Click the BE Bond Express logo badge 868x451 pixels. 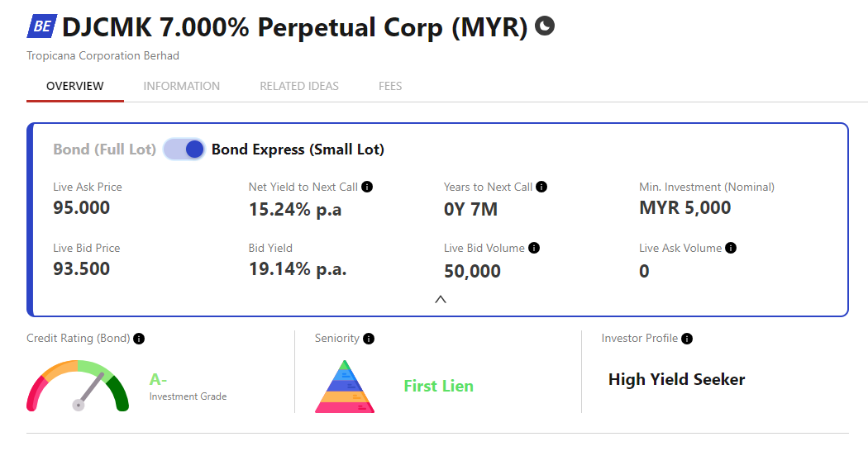coord(41,26)
